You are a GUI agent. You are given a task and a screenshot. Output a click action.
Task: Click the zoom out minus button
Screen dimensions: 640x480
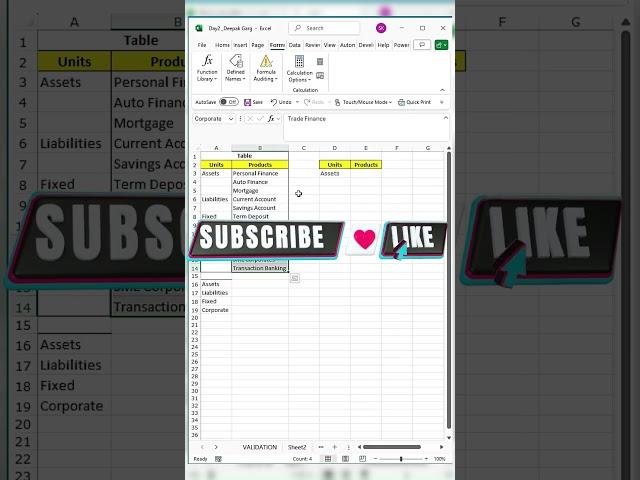(x=376, y=459)
